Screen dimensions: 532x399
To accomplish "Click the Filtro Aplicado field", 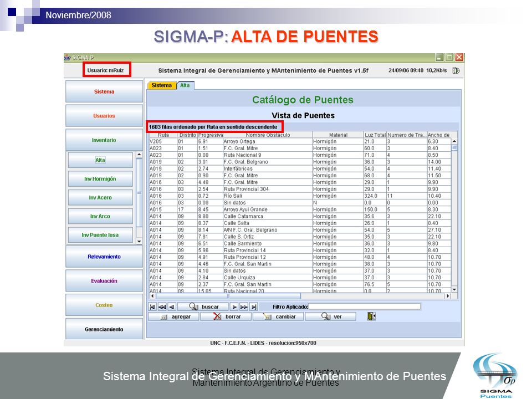I will point(365,306).
